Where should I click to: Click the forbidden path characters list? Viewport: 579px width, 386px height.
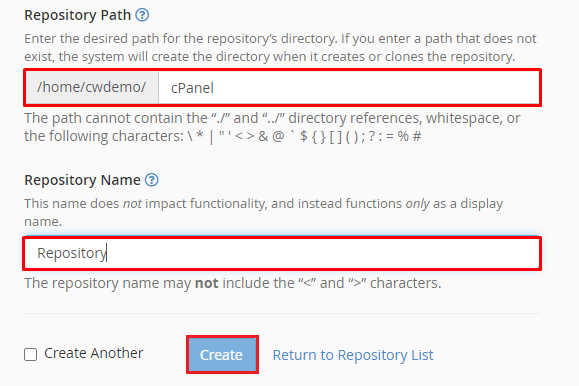click(304, 136)
